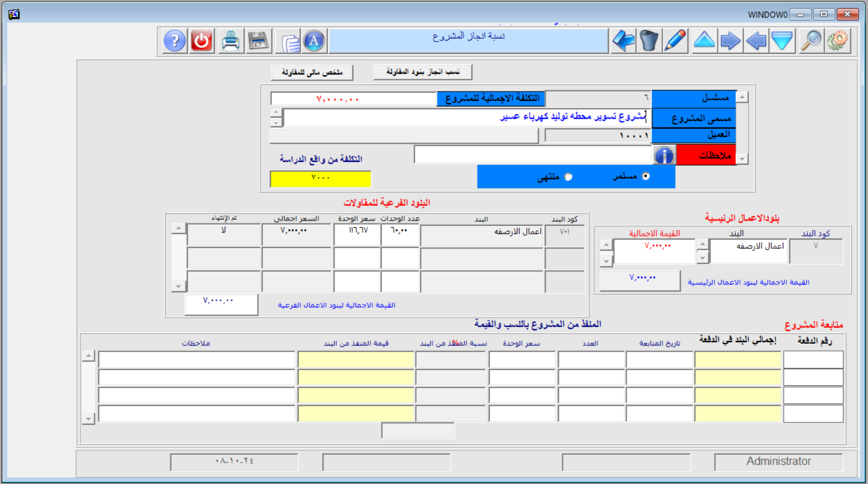Click the pencil edit icon
868x484 pixels.
pyautogui.click(x=675, y=41)
